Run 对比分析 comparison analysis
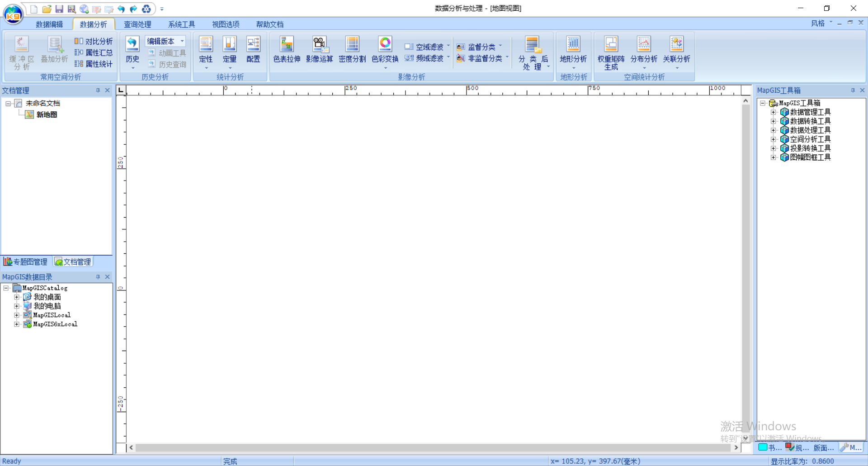 tap(94, 41)
